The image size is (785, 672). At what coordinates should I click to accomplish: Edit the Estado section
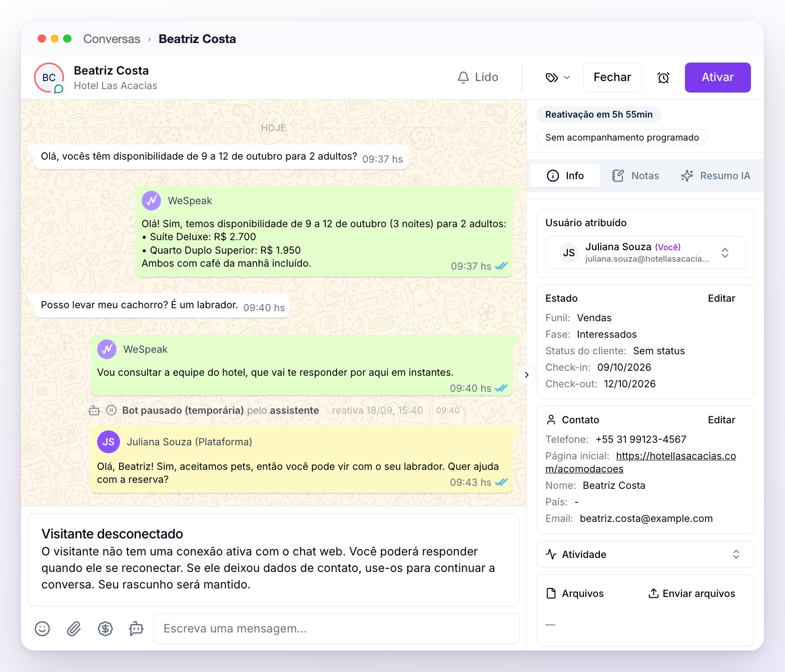click(721, 298)
